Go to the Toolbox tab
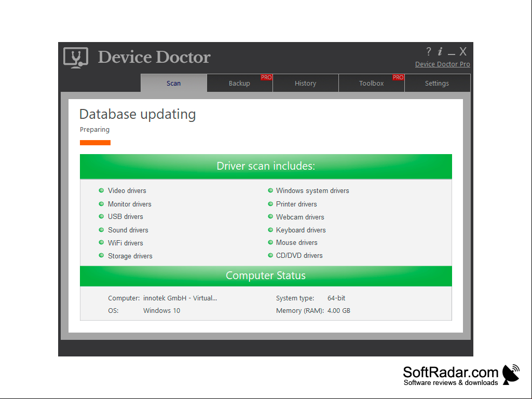The width and height of the screenshot is (532, 399). pos(372,83)
